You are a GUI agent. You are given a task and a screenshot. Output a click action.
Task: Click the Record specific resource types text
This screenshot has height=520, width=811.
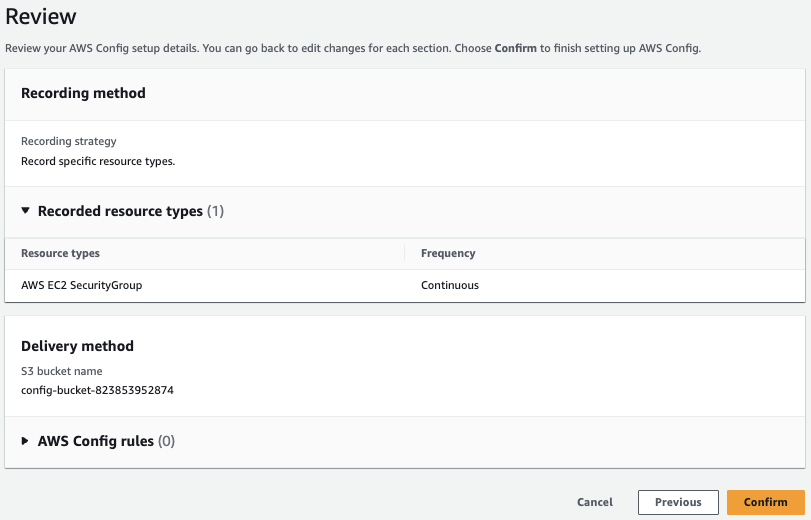point(98,160)
